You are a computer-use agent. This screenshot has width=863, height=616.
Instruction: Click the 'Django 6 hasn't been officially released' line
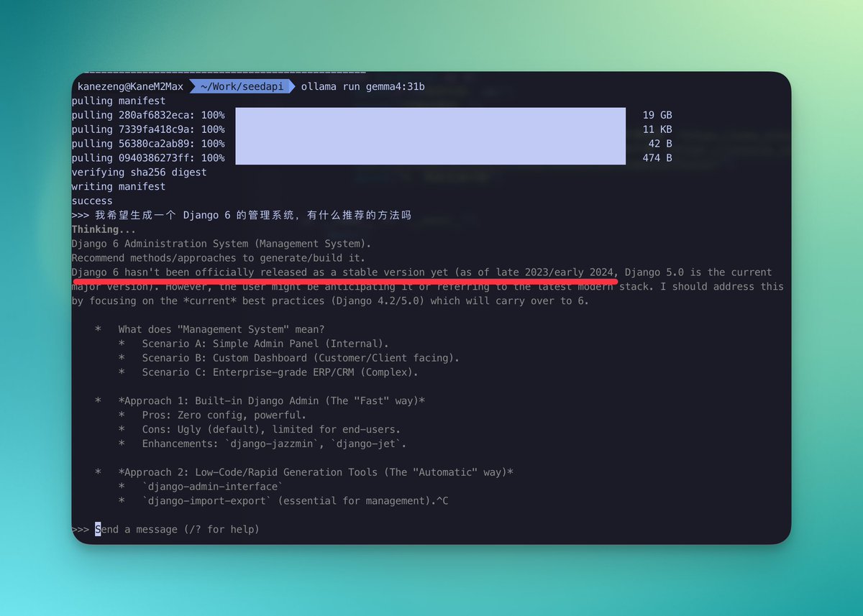coord(421,272)
